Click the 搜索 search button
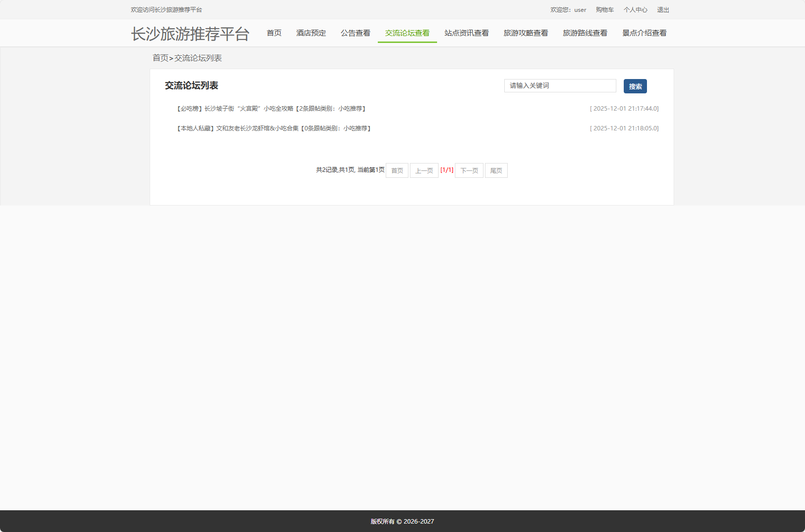 pyautogui.click(x=636, y=86)
